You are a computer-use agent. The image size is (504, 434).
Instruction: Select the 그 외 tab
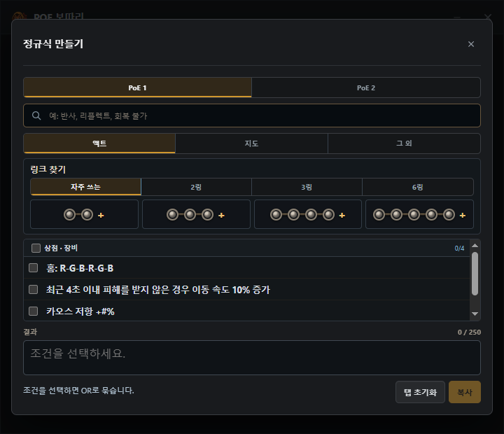(x=404, y=143)
